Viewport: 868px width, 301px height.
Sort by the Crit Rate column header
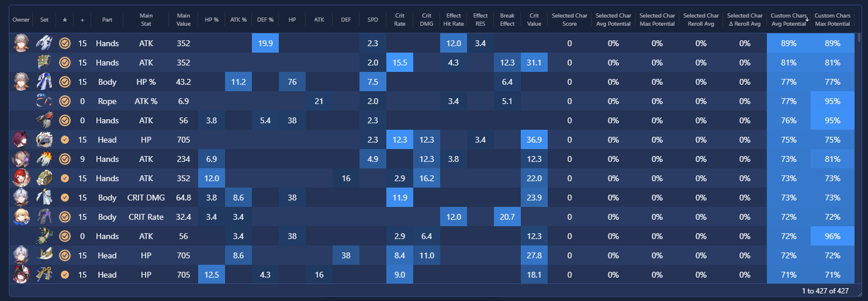pos(400,19)
